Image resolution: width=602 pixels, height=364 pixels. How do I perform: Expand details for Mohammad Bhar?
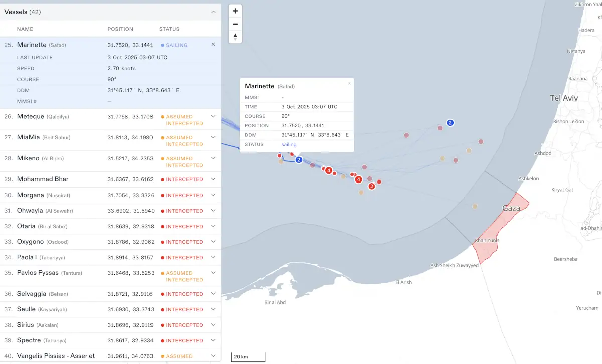coord(213,179)
